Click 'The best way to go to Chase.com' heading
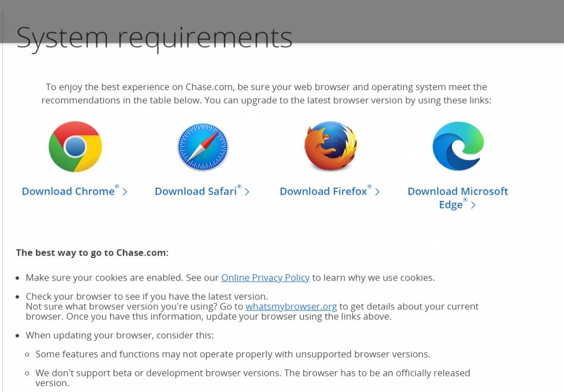564x392 pixels. (x=92, y=253)
